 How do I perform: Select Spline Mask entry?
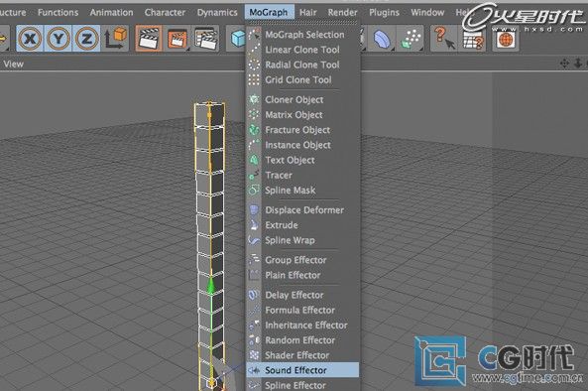302,190
